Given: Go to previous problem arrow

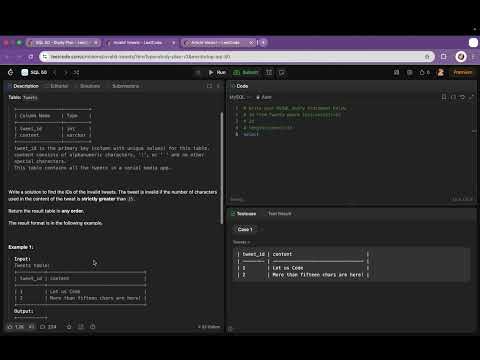Looking at the screenshot, I should pyautogui.click(x=55, y=72).
